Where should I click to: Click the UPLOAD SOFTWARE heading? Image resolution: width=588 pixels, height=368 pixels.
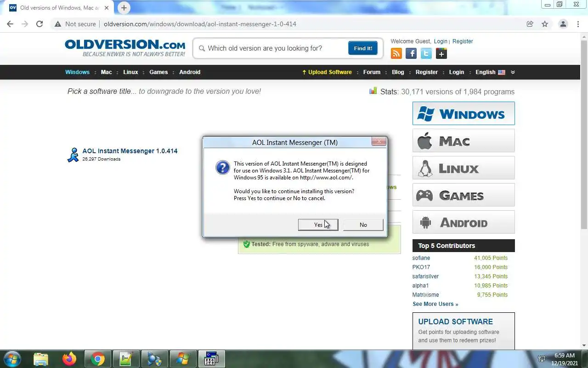coord(455,322)
